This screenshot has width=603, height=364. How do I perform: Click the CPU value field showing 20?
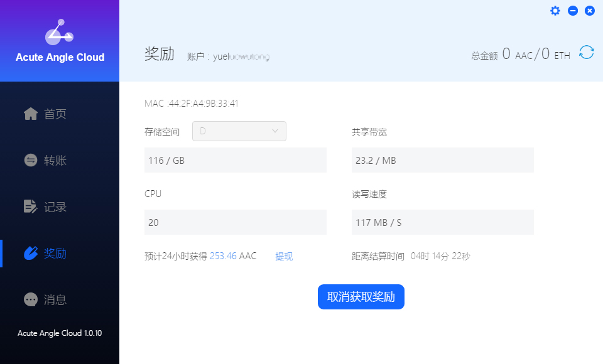point(236,222)
